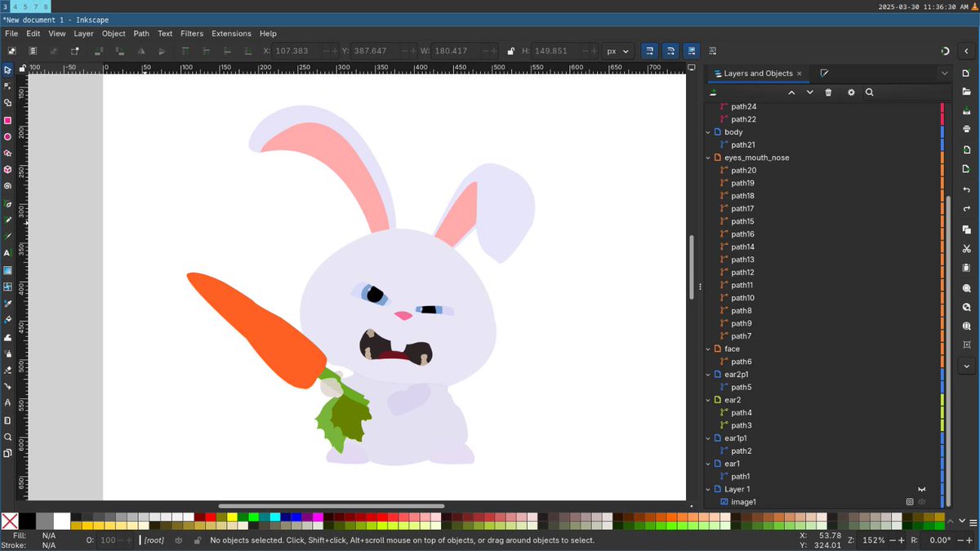Click the Redo icon in right command bar
The height and width of the screenshot is (551, 980).
pos(966,209)
